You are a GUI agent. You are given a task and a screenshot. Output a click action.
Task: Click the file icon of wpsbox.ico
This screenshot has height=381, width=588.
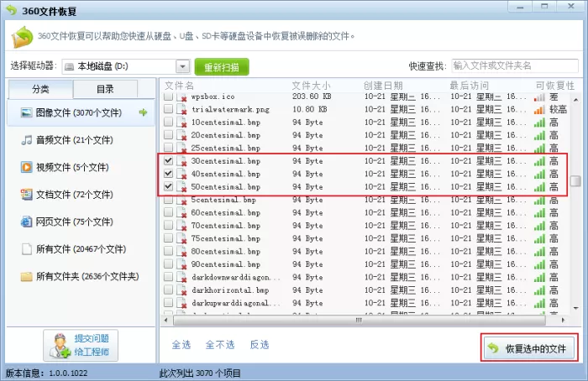pyautogui.click(x=181, y=97)
